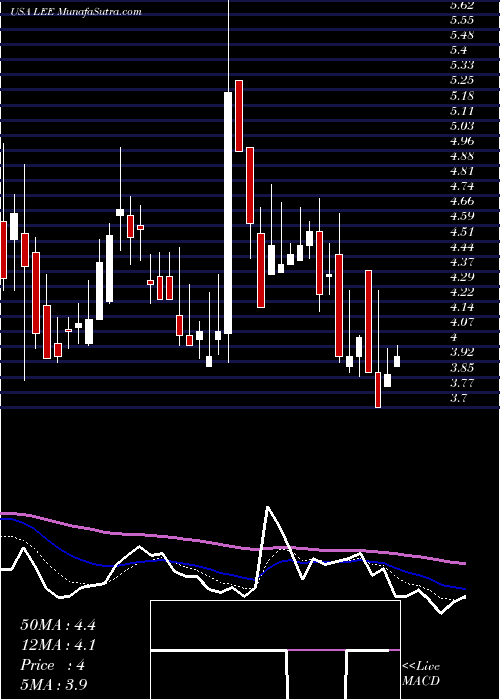Click the 5.03 price axis label
This screenshot has height=700, width=500.
pyautogui.click(x=462, y=126)
